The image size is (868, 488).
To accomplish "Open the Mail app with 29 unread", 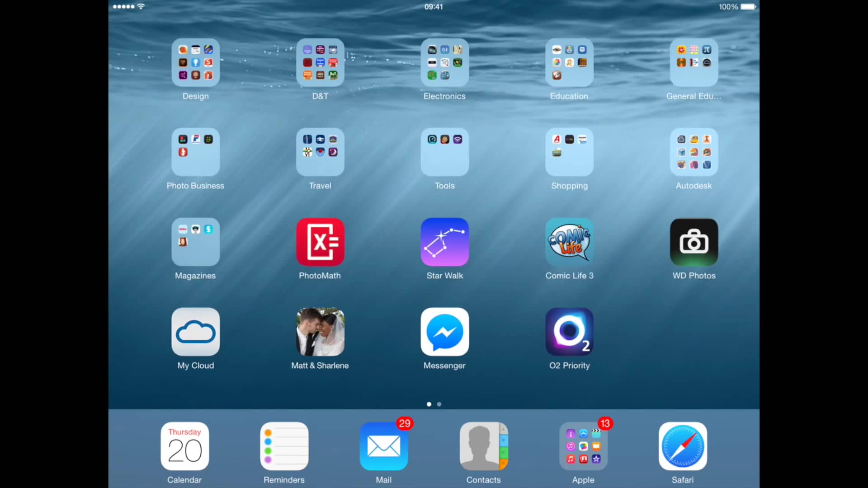I will coord(383,446).
